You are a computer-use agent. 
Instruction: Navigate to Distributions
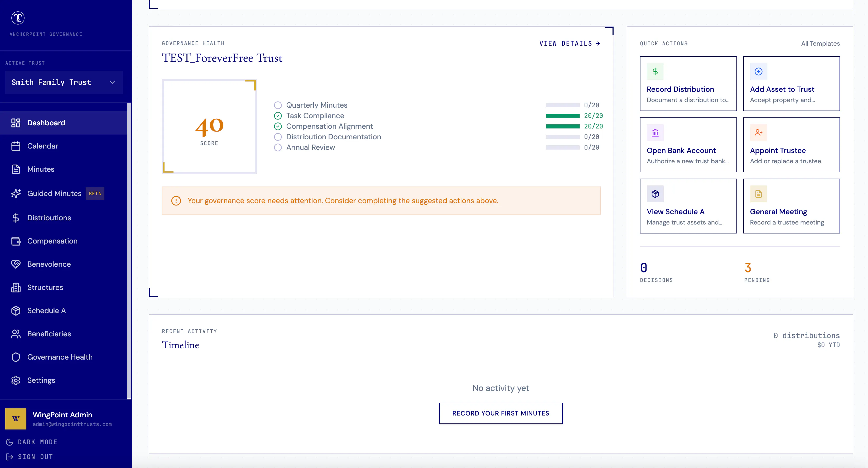63,218
